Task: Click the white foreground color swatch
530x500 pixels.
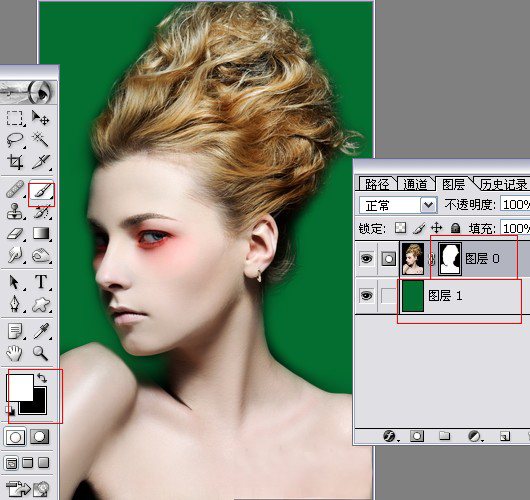Action: 20,387
